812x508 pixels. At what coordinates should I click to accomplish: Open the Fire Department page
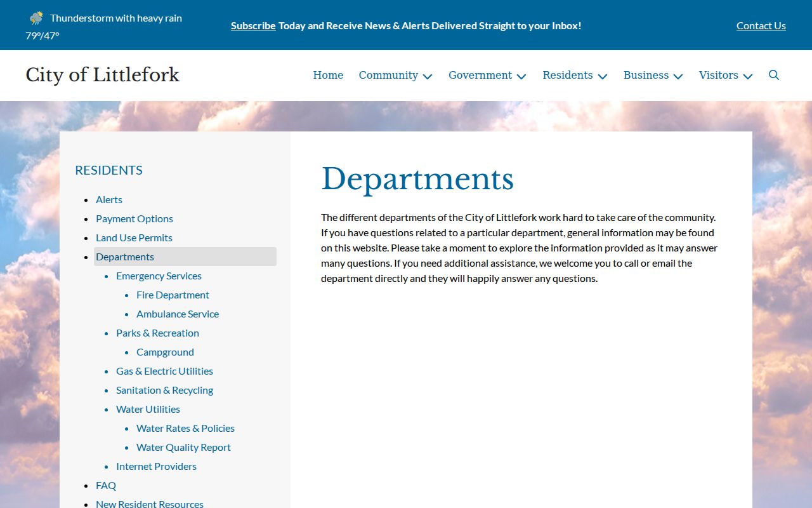[173, 295]
